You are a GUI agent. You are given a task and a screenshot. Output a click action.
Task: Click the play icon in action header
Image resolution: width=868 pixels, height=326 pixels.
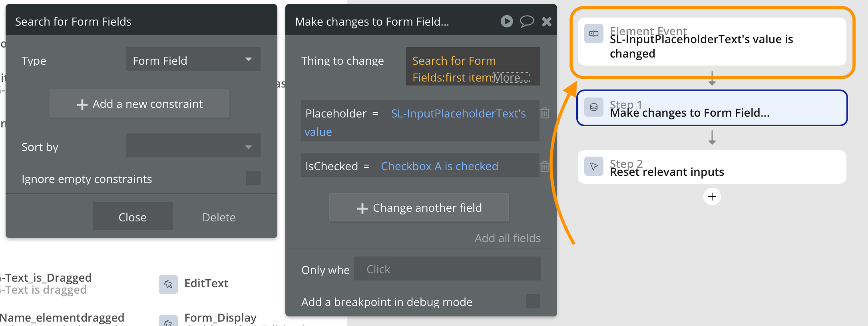click(507, 21)
